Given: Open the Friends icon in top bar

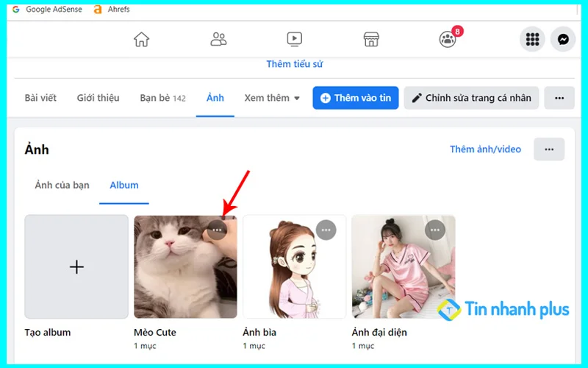Looking at the screenshot, I should click(218, 39).
